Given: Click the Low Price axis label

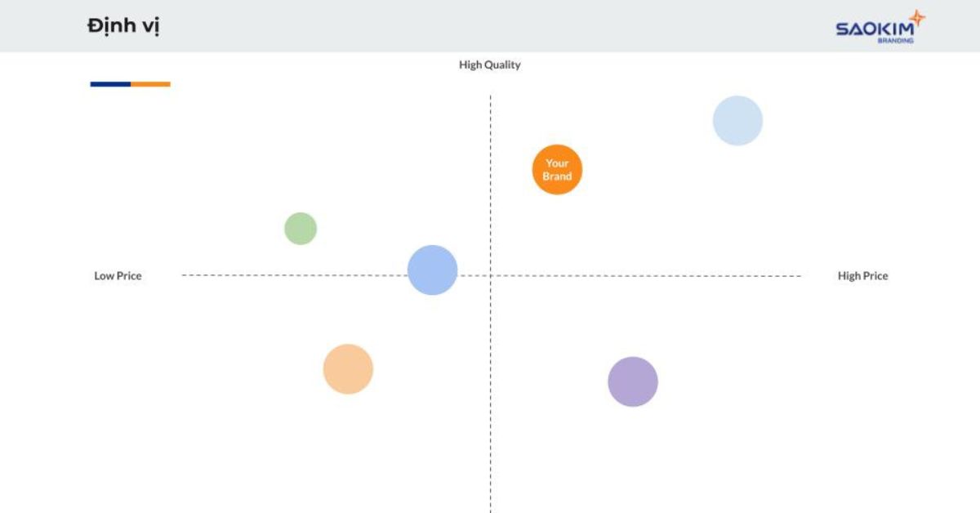Looking at the screenshot, I should 118,276.
